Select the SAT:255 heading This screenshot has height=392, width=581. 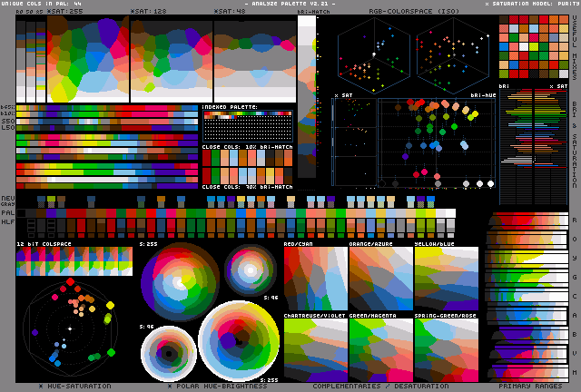[65, 11]
